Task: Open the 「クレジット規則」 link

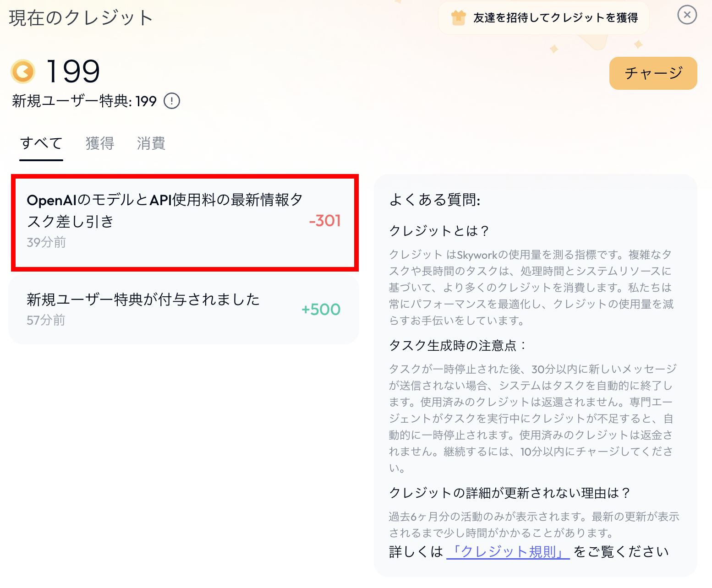Action: point(508,551)
